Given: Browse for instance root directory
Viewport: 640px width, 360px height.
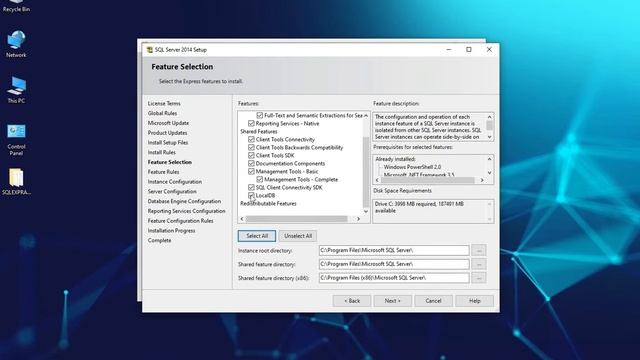Looking at the screenshot, I should pyautogui.click(x=479, y=250).
